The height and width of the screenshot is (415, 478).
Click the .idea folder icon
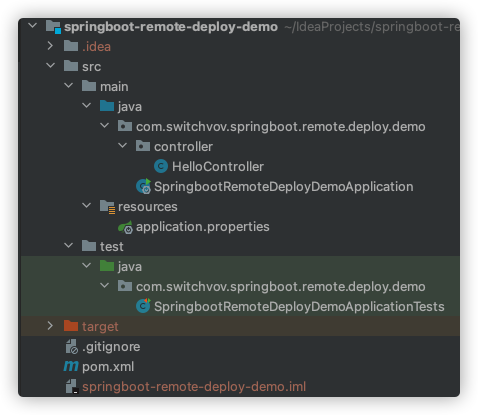tap(71, 46)
